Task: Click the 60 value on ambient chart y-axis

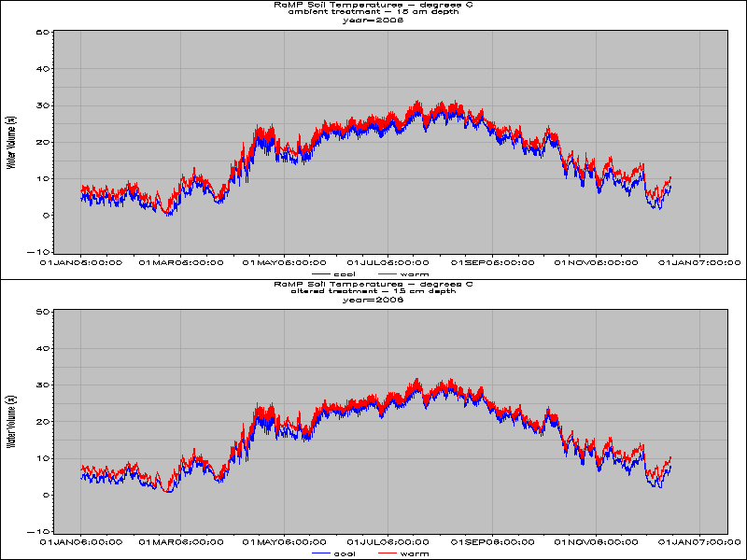Action: [42, 33]
